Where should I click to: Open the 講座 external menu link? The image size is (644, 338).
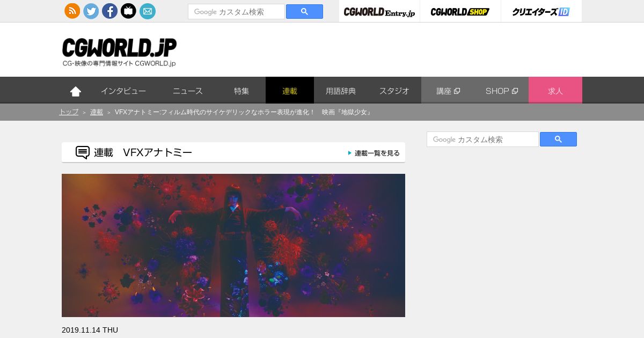click(448, 91)
